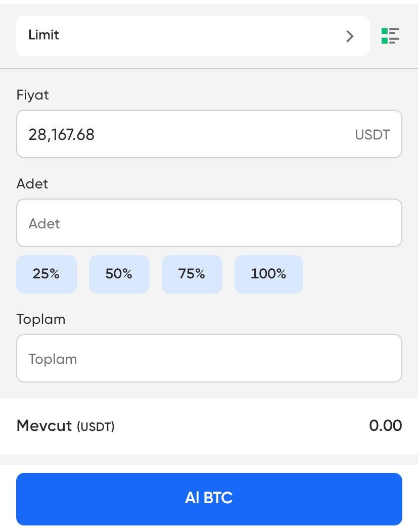Viewport: 418px width, 532px height.
Task: Click the word Limit in the selector
Action: click(44, 35)
